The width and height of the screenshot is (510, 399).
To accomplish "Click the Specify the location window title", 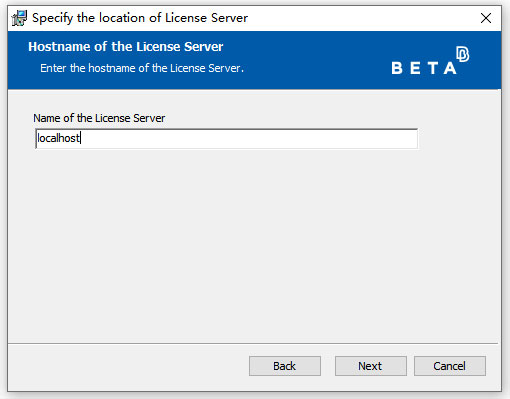I will point(140,18).
